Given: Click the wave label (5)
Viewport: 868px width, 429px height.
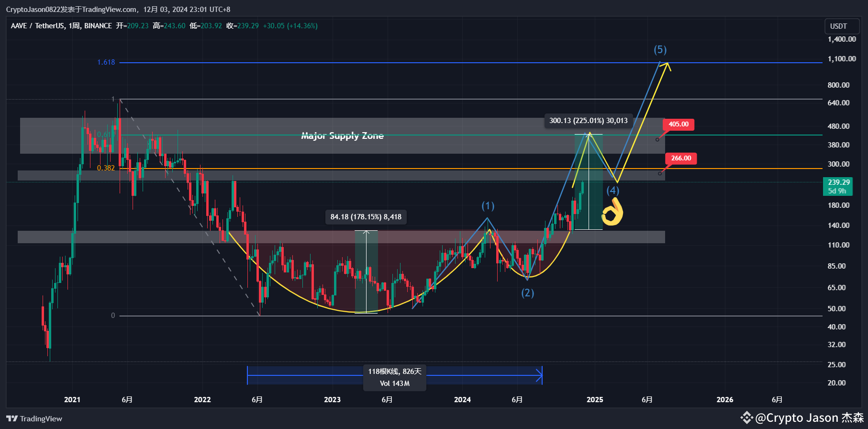Looking at the screenshot, I should pyautogui.click(x=660, y=50).
